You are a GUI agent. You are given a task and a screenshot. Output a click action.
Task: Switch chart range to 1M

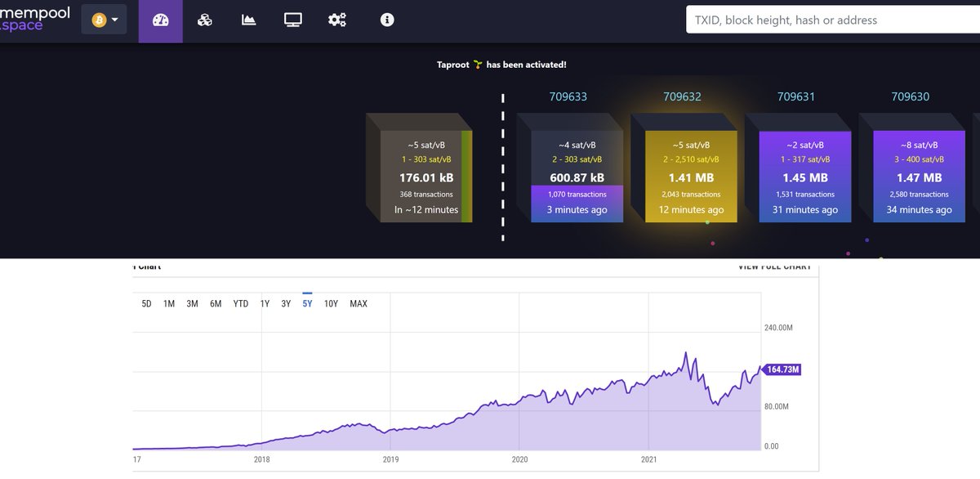[169, 303]
